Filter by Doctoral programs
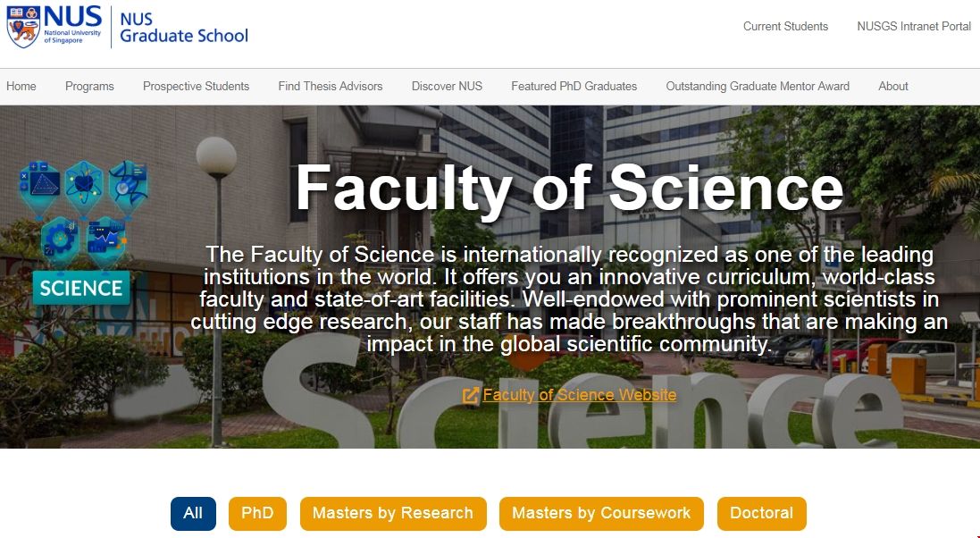 click(x=761, y=514)
